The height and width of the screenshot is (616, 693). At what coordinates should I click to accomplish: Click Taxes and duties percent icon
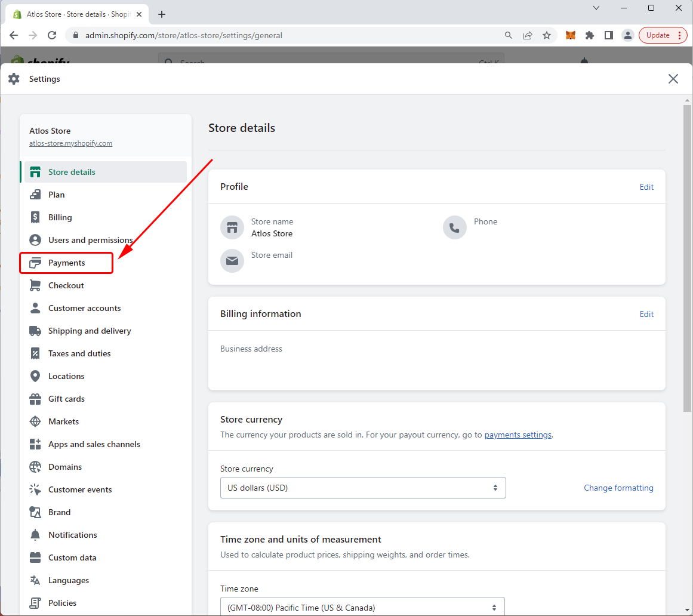click(35, 353)
